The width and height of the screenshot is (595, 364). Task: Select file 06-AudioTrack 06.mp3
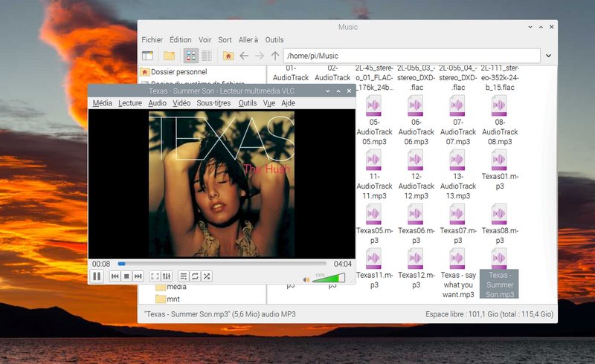(416, 120)
